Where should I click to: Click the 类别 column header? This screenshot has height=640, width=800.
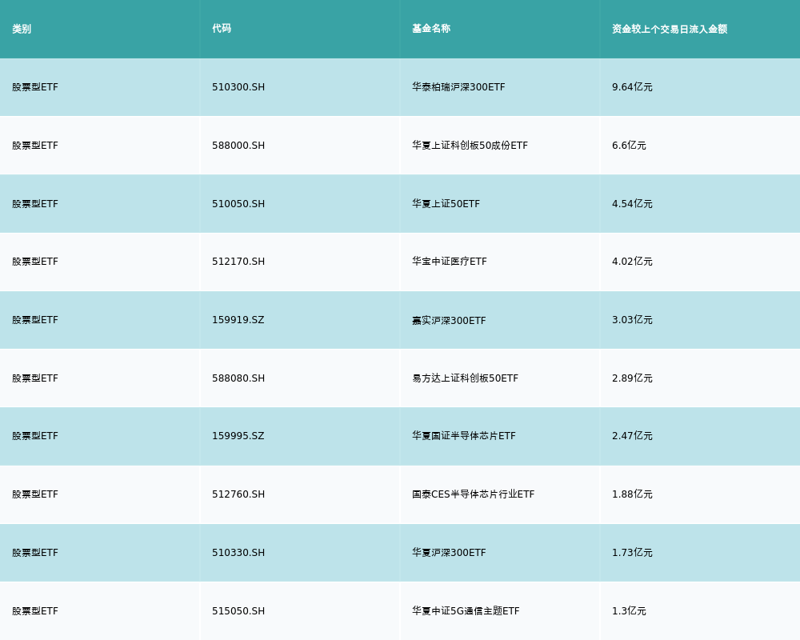coord(22,29)
